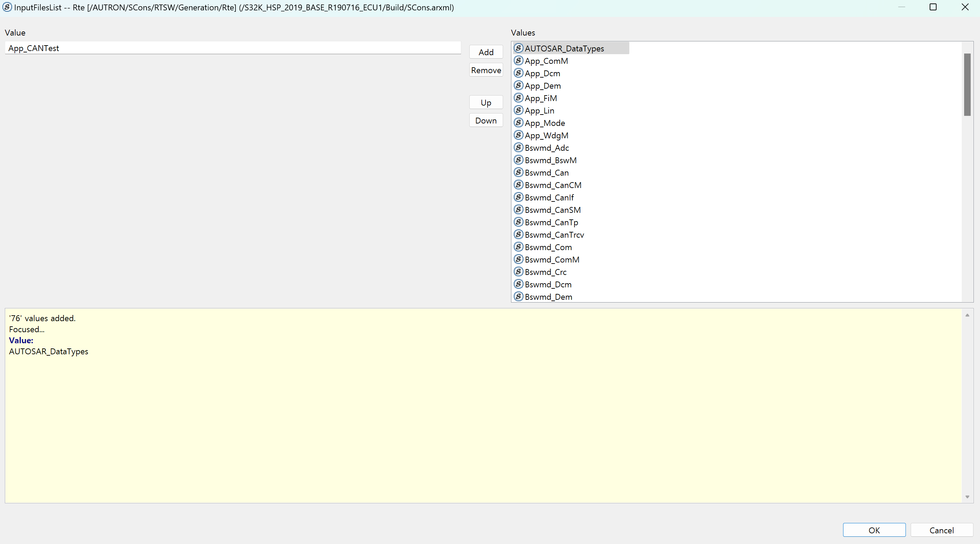Select the Bswmd_Can entry in Values
The image size is (980, 544).
[547, 173]
